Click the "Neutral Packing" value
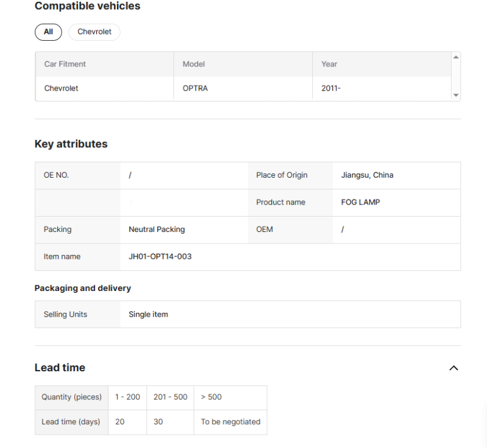 [156, 229]
